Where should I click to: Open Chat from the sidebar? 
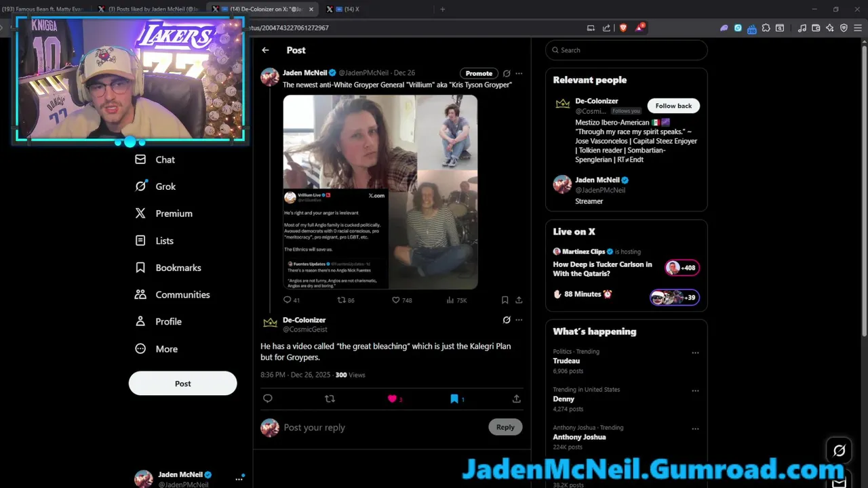[155, 159]
